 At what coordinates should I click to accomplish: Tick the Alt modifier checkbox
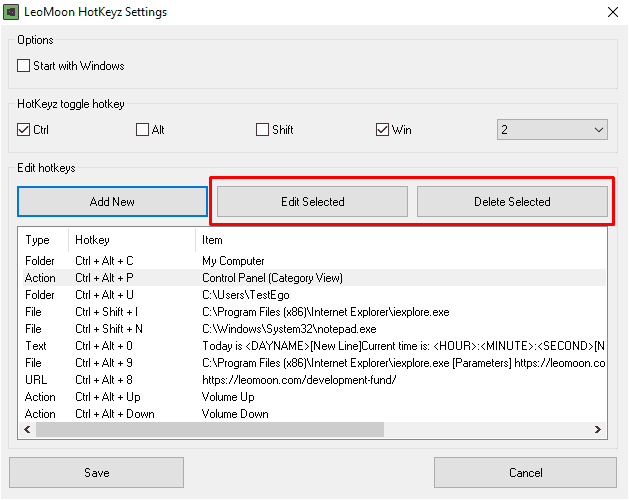[x=142, y=130]
